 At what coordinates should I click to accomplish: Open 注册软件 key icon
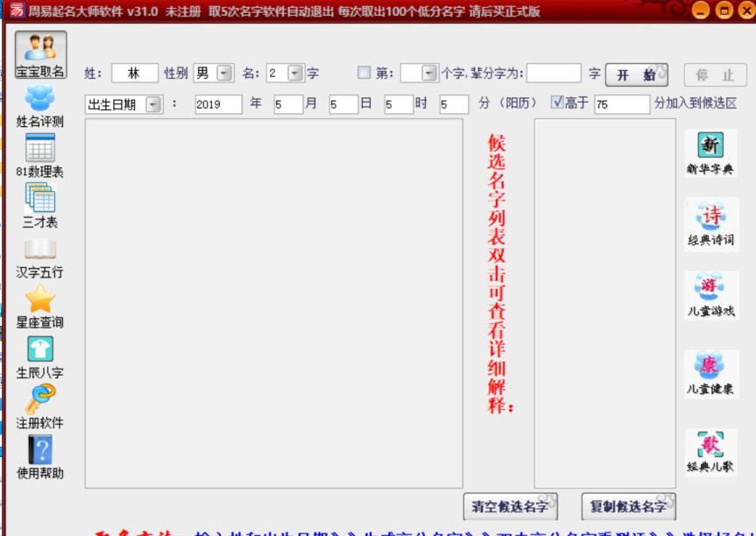tap(40, 407)
